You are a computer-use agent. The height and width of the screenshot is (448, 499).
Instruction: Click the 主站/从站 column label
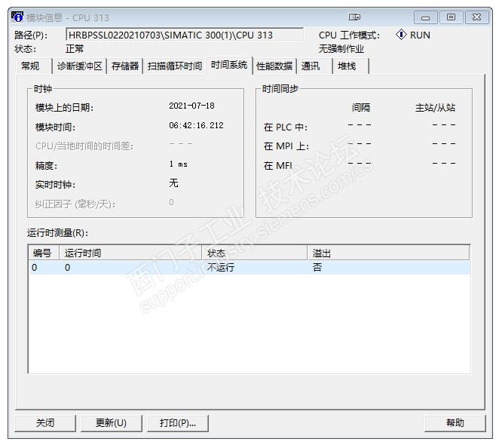(x=435, y=108)
